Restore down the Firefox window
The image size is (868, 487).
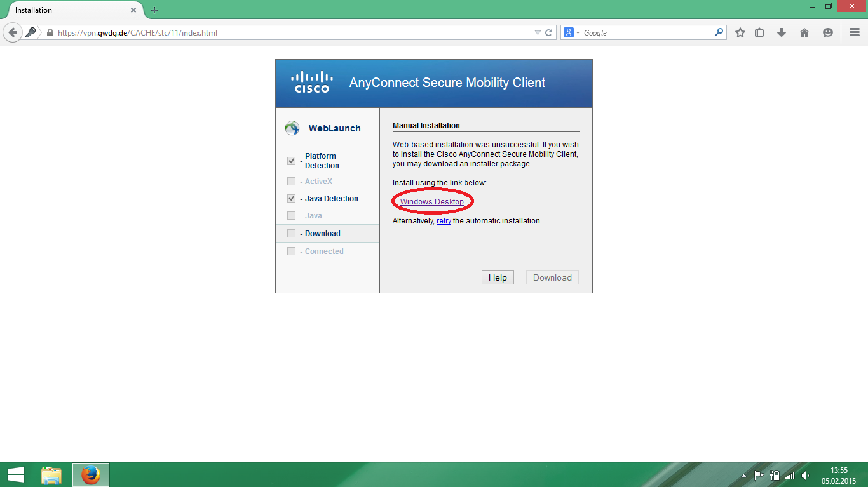pyautogui.click(x=829, y=6)
